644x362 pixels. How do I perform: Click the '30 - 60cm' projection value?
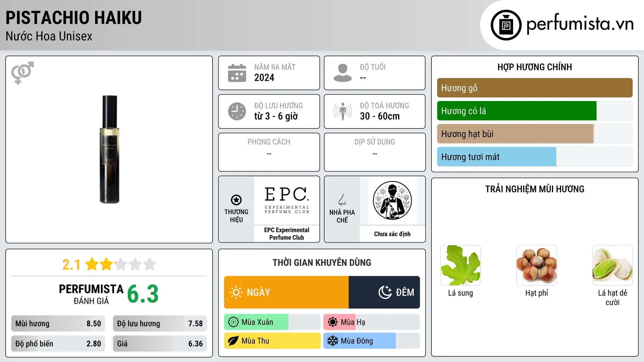tap(380, 116)
